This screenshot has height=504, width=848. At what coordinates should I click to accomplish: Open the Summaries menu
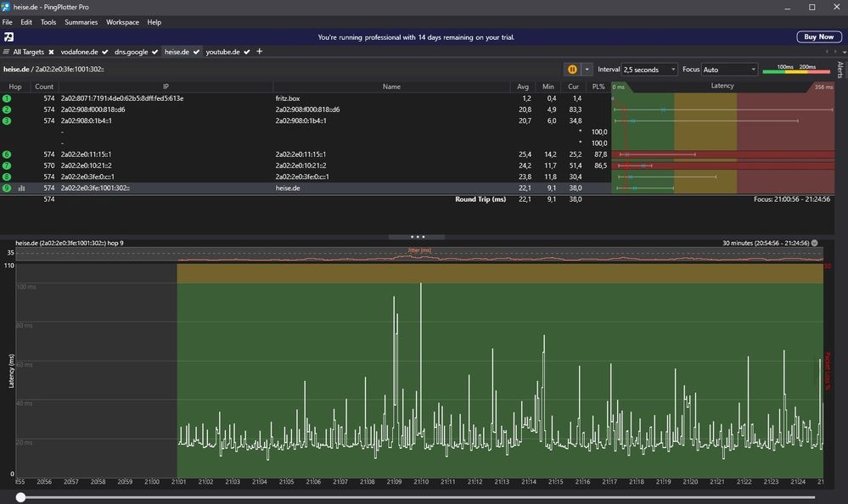click(81, 22)
